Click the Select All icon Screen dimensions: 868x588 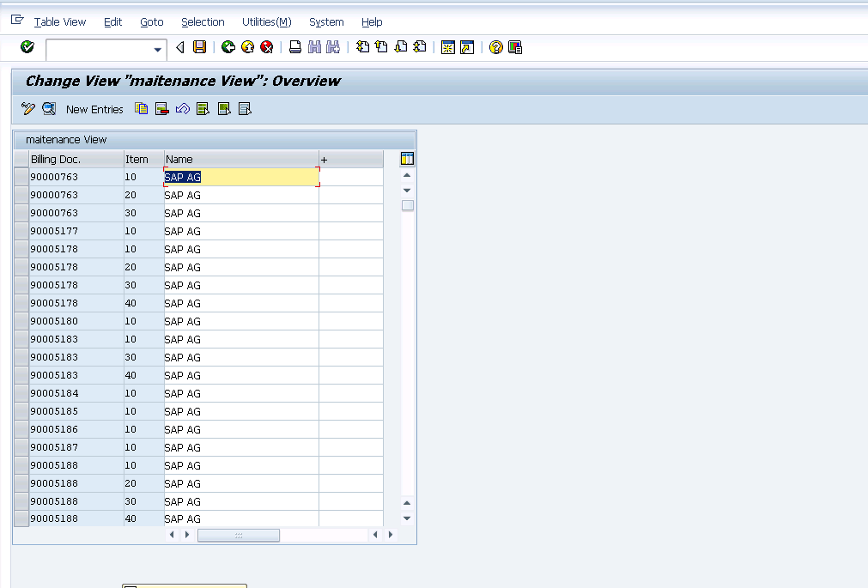(x=203, y=108)
